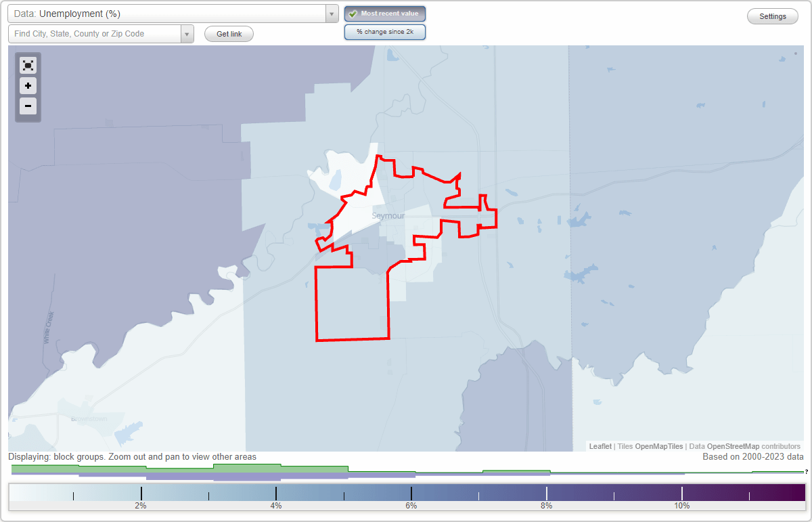This screenshot has height=522, width=812.
Task: Click the fit-to-extent icon on the map
Action: coord(28,65)
